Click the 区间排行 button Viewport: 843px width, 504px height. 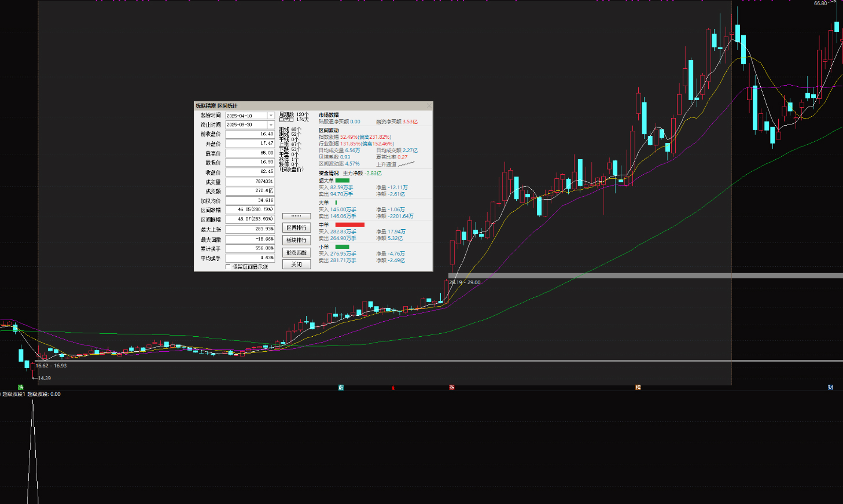296,228
